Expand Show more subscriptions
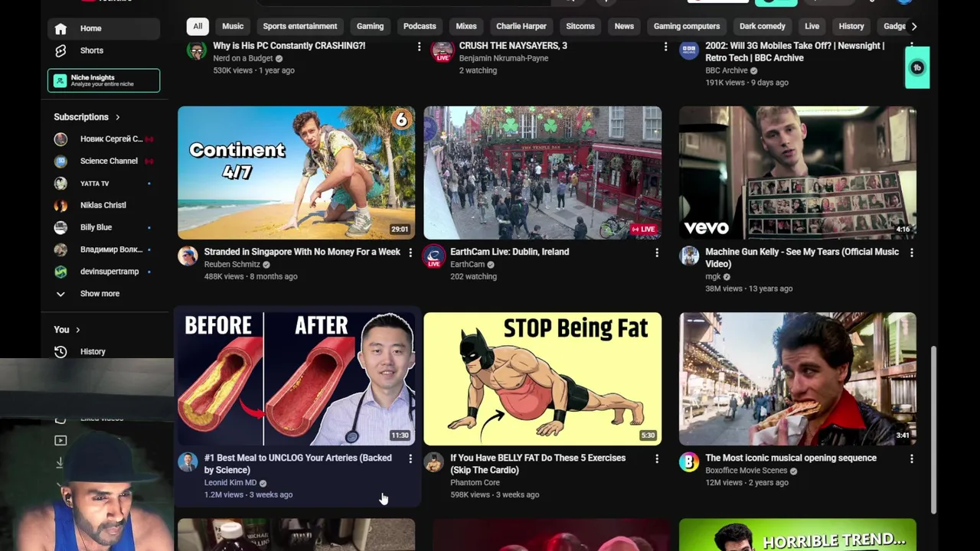This screenshot has width=980, height=551. click(103, 294)
